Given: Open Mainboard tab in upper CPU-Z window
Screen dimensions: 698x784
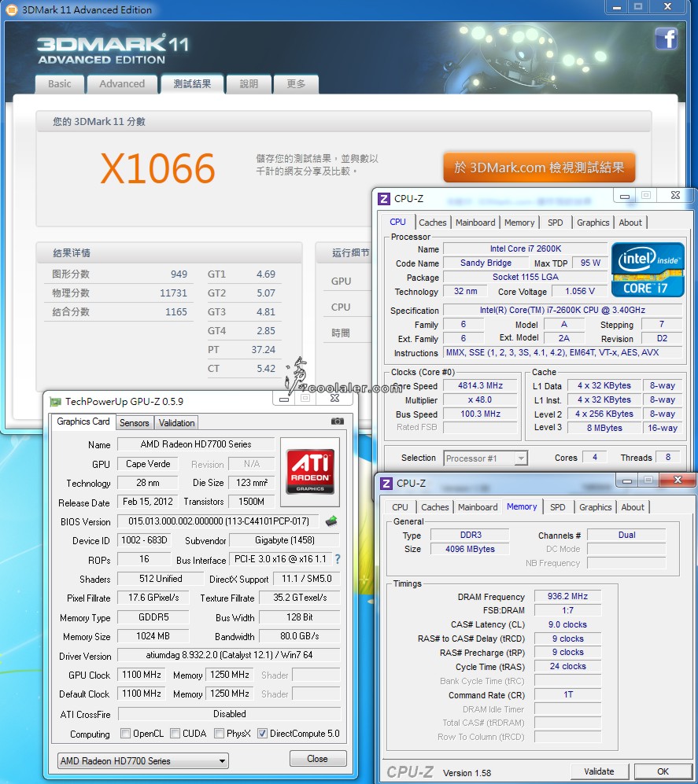Looking at the screenshot, I should (x=475, y=223).
